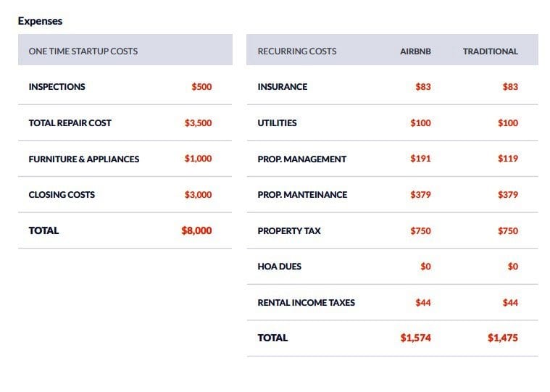Click the Expenses section heading
The image size is (550, 392).
40,21
